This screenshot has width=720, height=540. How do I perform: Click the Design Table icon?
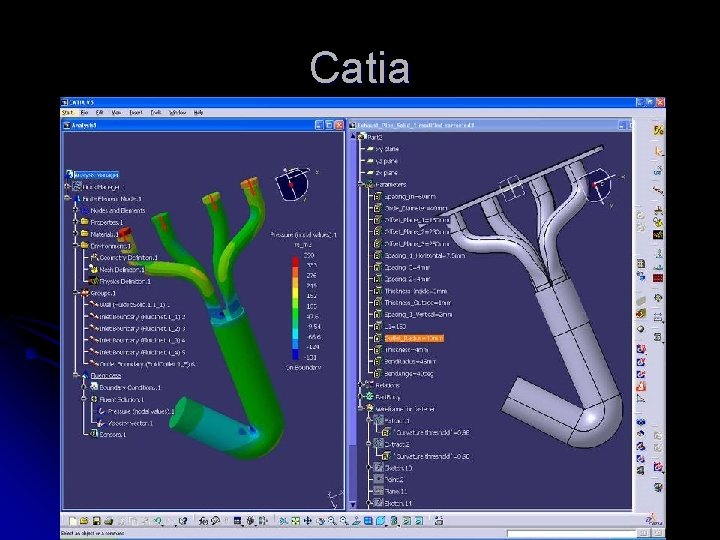237,521
